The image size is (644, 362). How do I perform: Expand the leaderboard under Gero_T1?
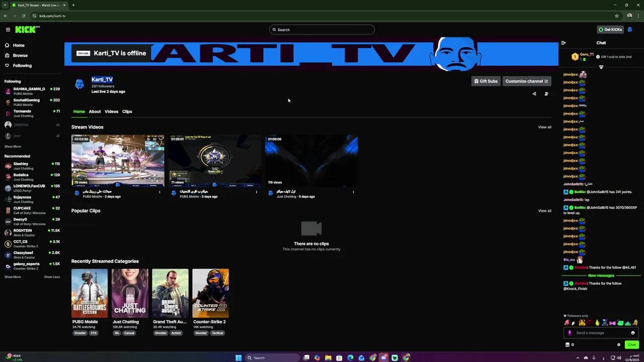(601, 67)
